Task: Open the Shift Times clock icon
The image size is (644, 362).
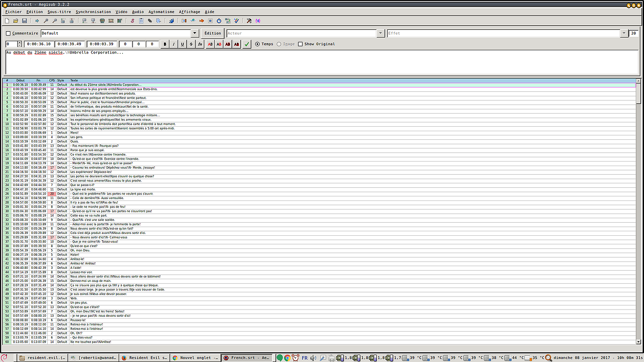Action: pos(184,21)
